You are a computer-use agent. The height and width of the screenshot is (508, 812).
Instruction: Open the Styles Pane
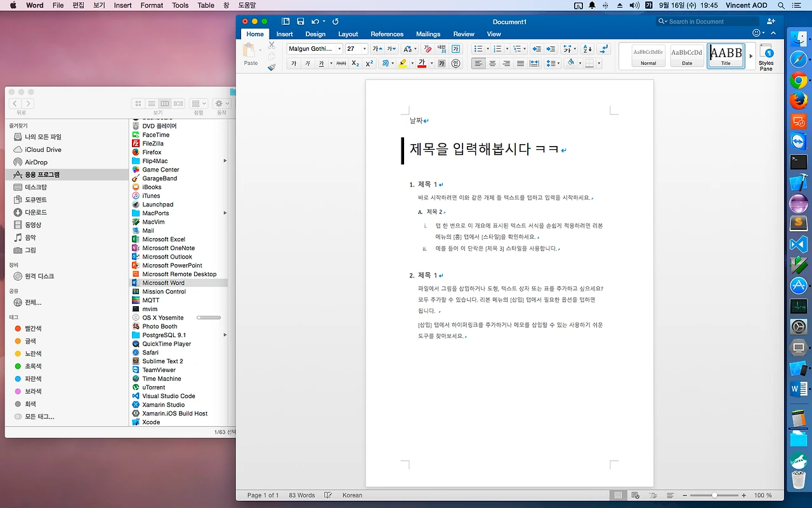(x=766, y=57)
